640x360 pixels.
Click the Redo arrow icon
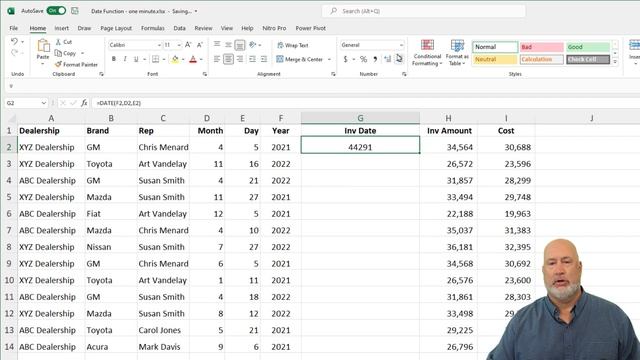pyautogui.click(x=14, y=52)
